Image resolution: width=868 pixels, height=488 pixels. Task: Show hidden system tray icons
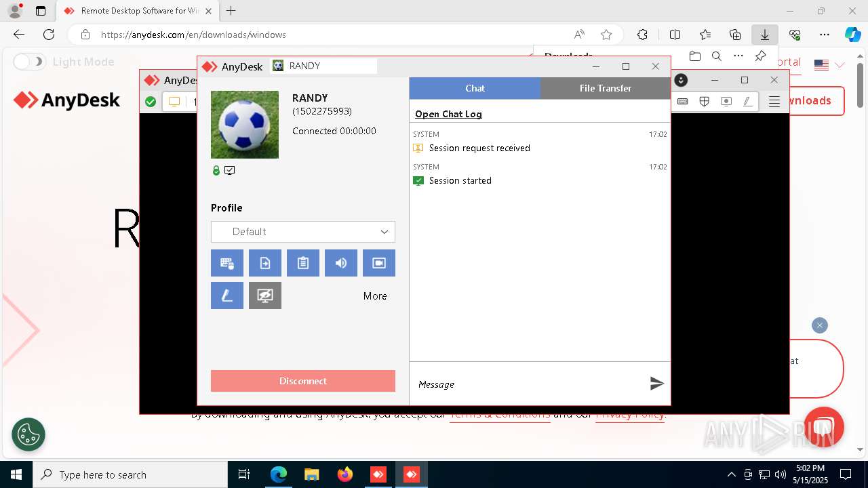[731, 474]
